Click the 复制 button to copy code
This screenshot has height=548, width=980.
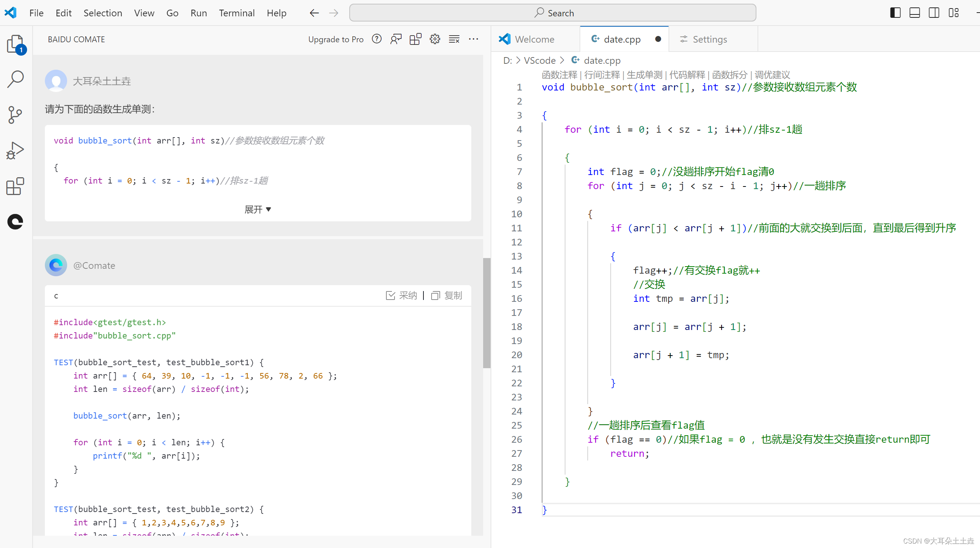tap(448, 296)
